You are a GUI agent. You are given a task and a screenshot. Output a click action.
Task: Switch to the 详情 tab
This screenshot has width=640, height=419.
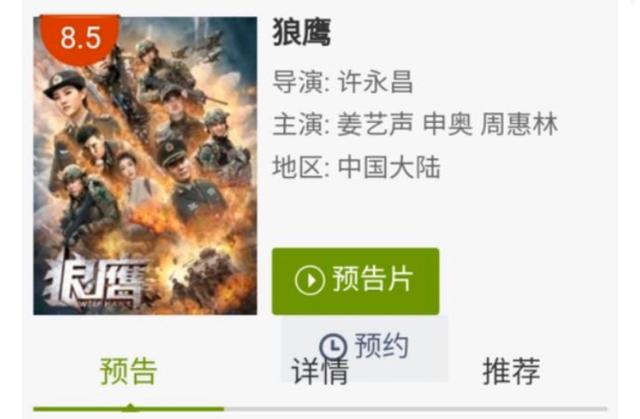pos(320,371)
